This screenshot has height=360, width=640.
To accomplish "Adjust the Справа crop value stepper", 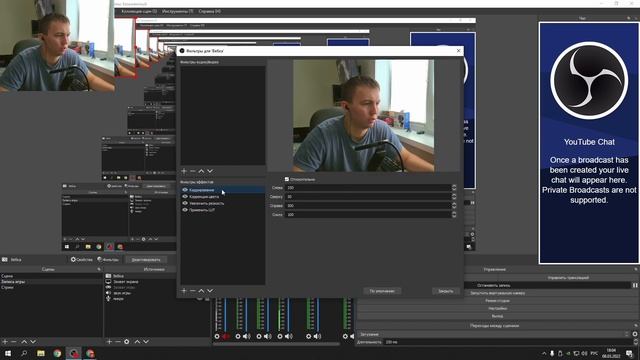I will pyautogui.click(x=454, y=205).
